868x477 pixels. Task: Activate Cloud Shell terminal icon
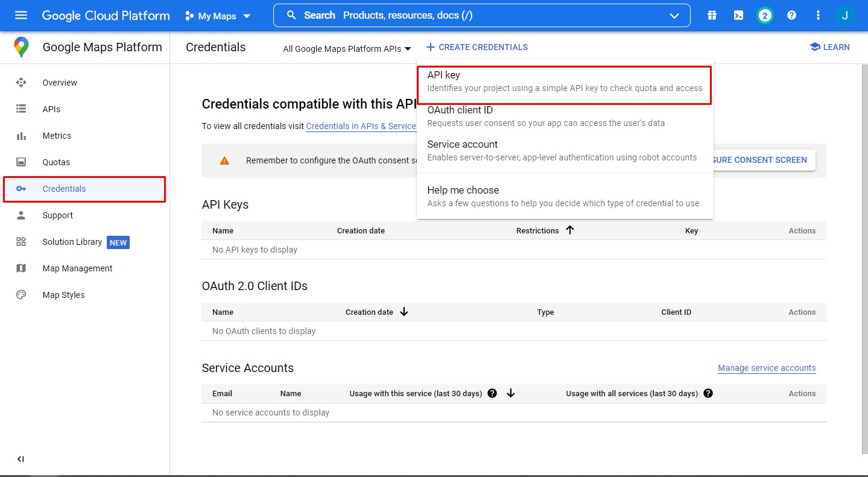[739, 16]
